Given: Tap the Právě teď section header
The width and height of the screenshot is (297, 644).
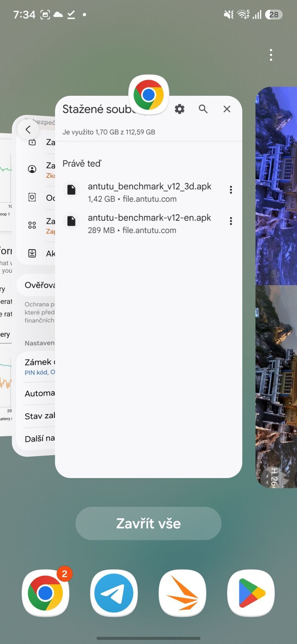Looking at the screenshot, I should pos(82,164).
